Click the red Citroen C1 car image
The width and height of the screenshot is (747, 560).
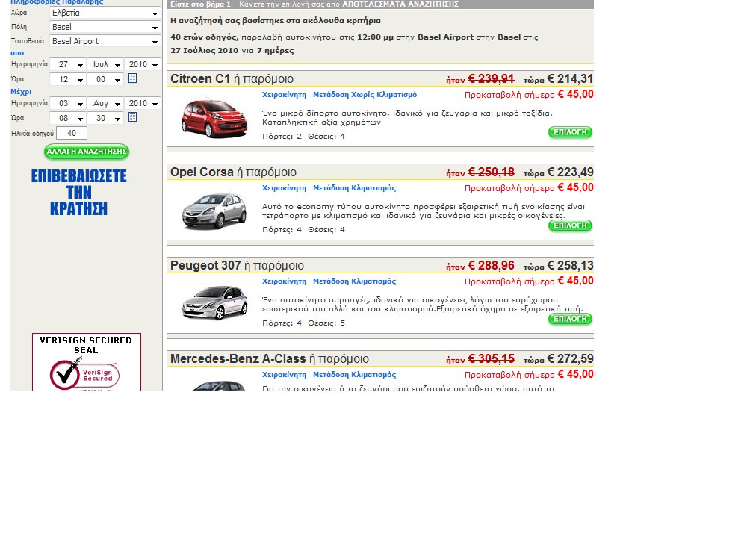[x=214, y=118]
